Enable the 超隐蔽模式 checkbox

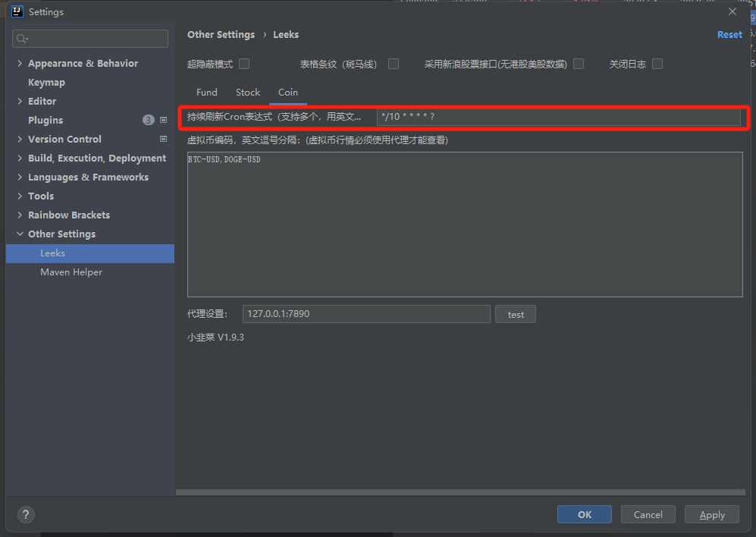tap(244, 64)
